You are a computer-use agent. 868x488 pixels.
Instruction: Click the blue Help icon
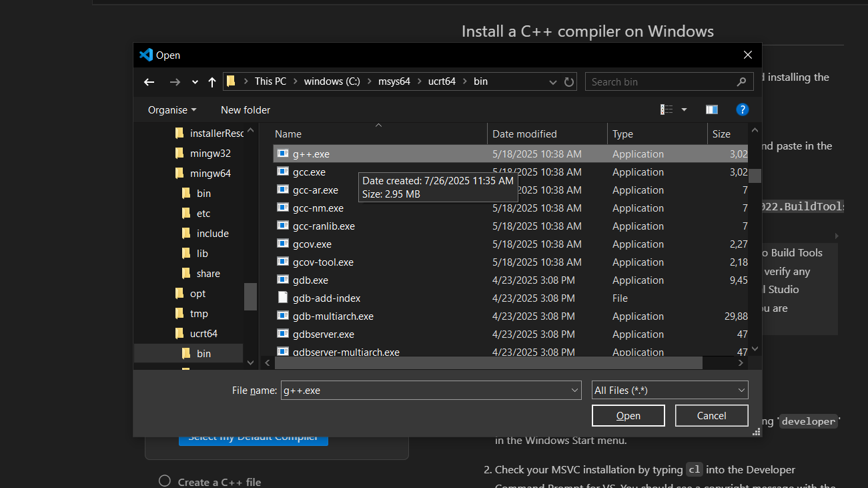click(x=742, y=109)
